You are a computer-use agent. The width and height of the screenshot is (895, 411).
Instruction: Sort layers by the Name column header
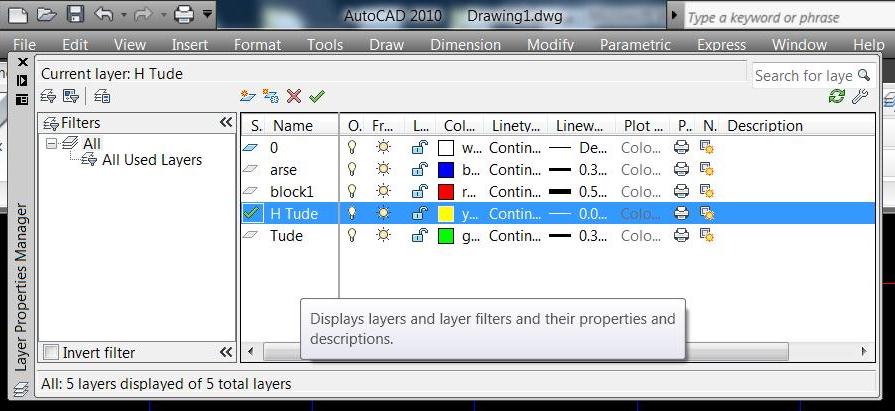[292, 126]
